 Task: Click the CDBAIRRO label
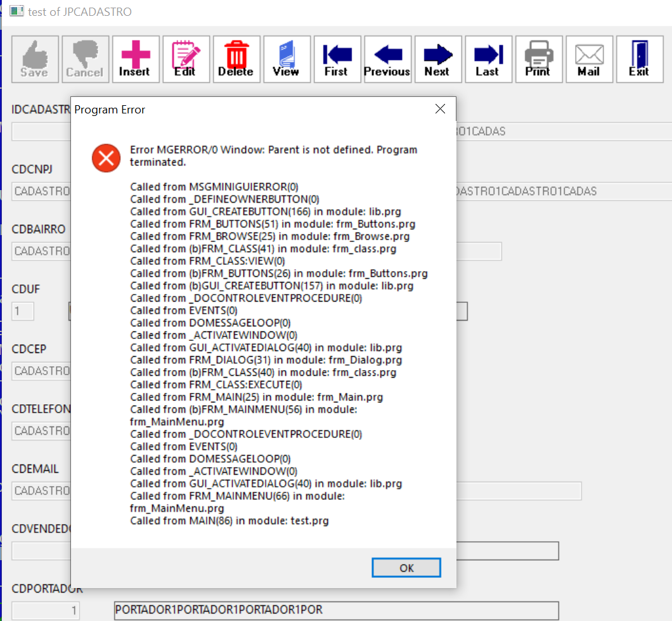coord(39,229)
